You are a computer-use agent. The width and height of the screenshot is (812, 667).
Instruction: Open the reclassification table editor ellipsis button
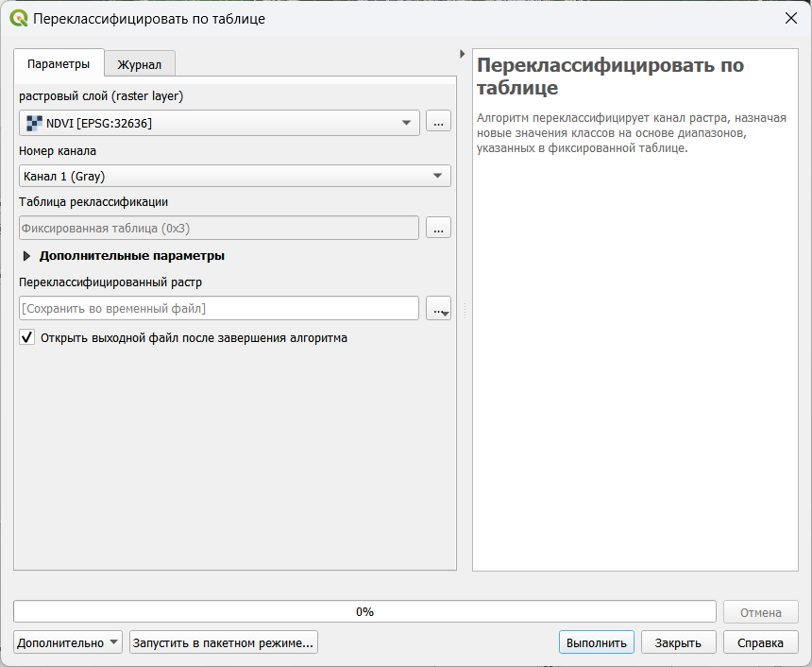pyautogui.click(x=438, y=228)
